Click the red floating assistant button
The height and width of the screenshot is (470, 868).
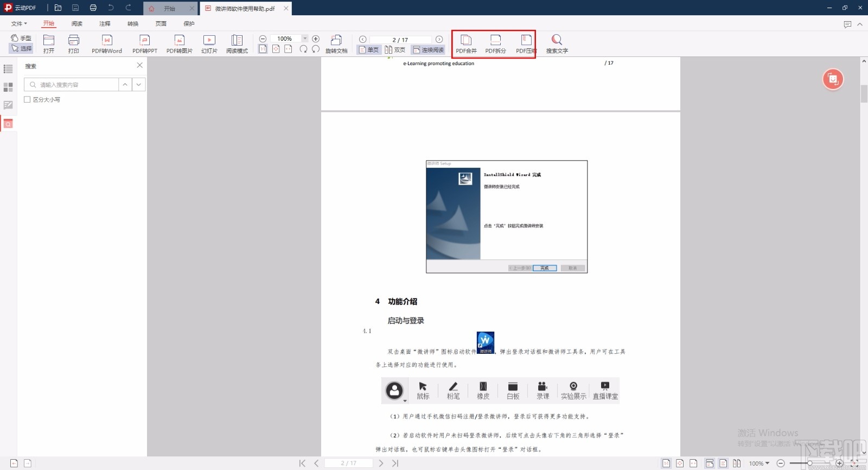(833, 79)
